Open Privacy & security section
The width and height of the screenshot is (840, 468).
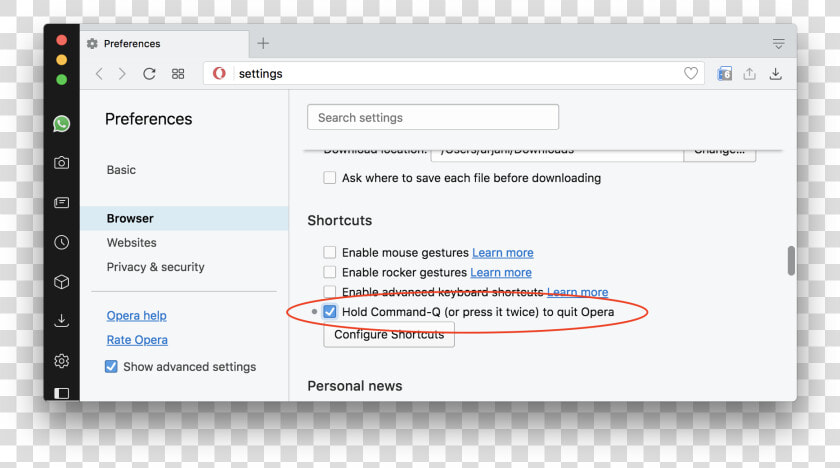[155, 267]
